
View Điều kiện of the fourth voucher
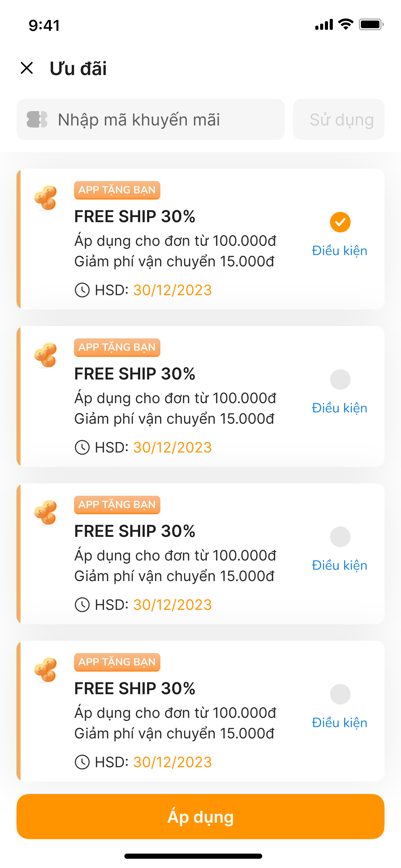[339, 723]
